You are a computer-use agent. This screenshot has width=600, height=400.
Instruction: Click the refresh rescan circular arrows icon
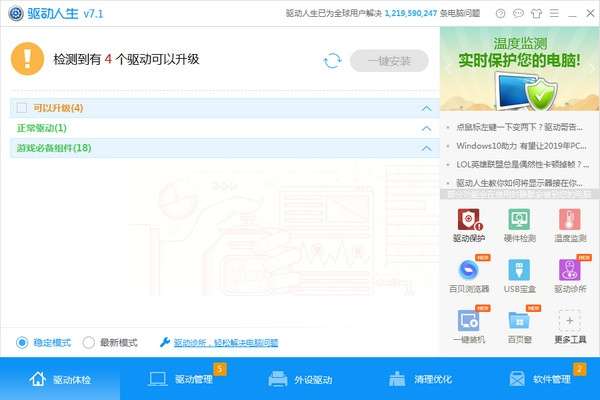pos(332,60)
